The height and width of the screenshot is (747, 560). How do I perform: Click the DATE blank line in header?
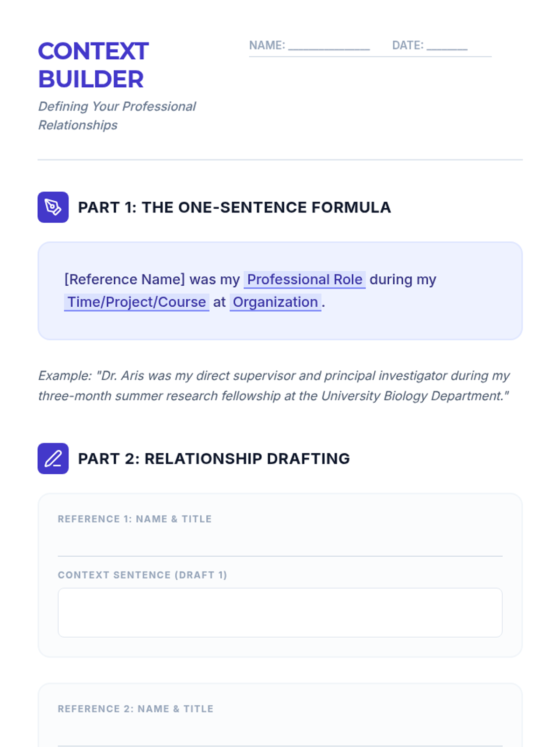tap(447, 46)
